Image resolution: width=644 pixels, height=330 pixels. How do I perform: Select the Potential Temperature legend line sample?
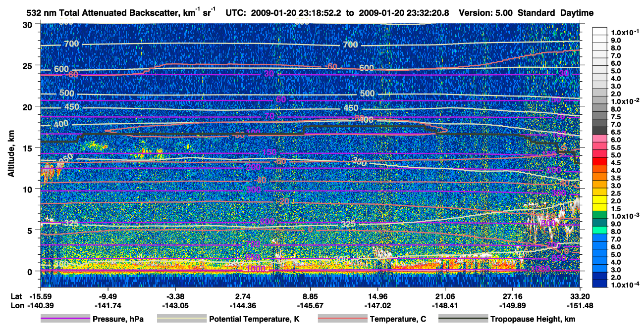(182, 319)
